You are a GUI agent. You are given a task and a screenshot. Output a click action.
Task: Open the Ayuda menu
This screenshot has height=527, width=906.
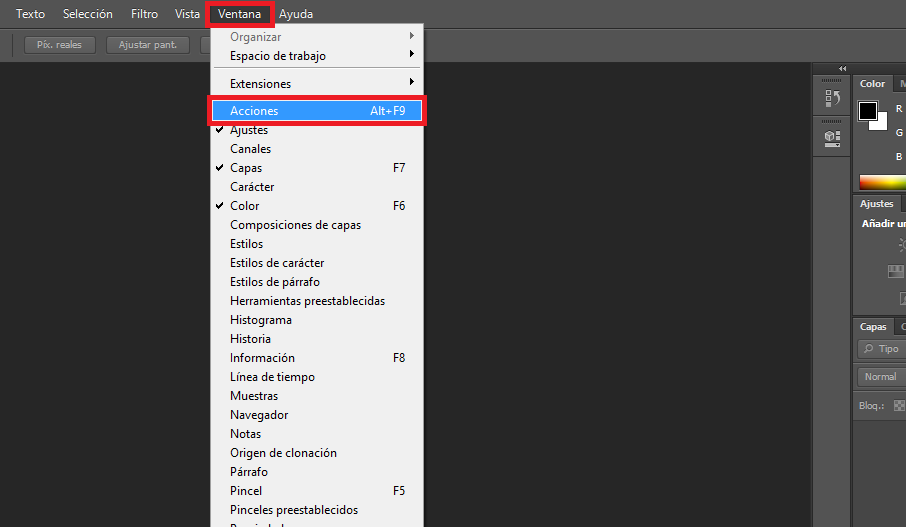click(296, 14)
